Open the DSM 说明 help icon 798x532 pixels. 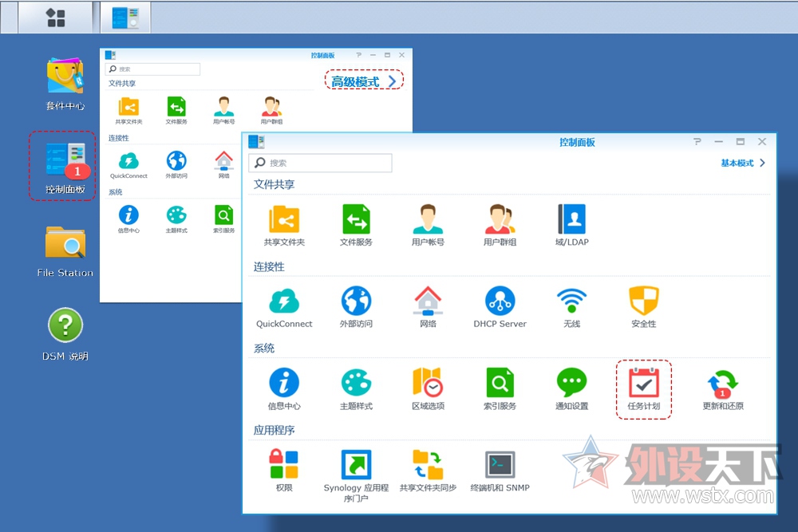[x=65, y=333]
